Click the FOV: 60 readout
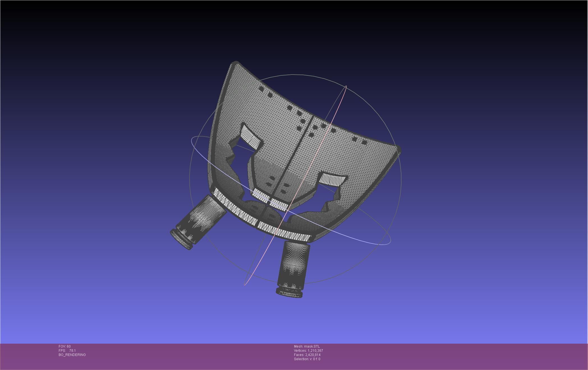The image size is (588, 370). coord(65,346)
